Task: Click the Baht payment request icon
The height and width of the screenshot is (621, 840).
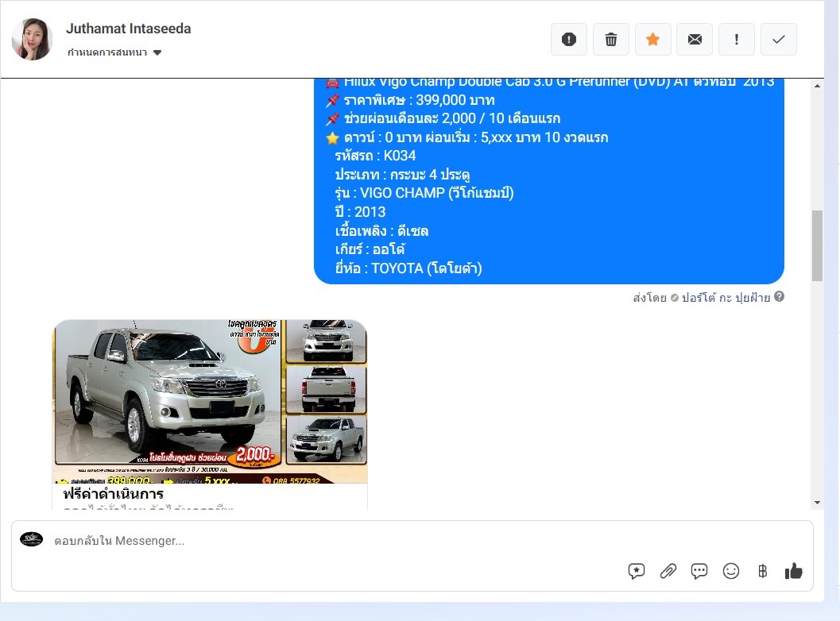Action: click(x=762, y=571)
